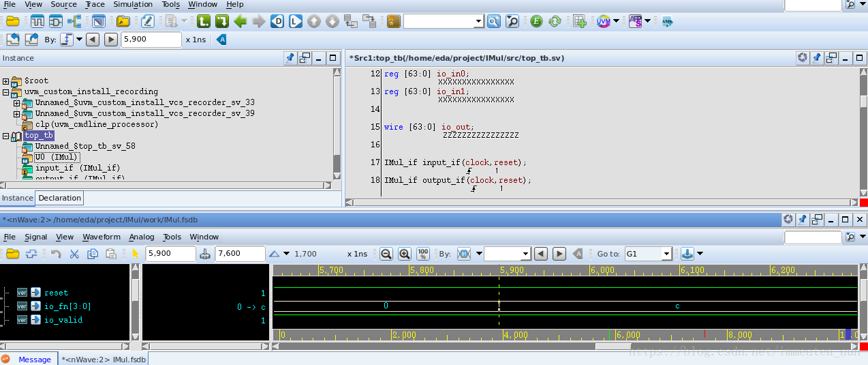The image size is (868, 365).
Task: Go back with the green left arrow
Action: (x=240, y=21)
